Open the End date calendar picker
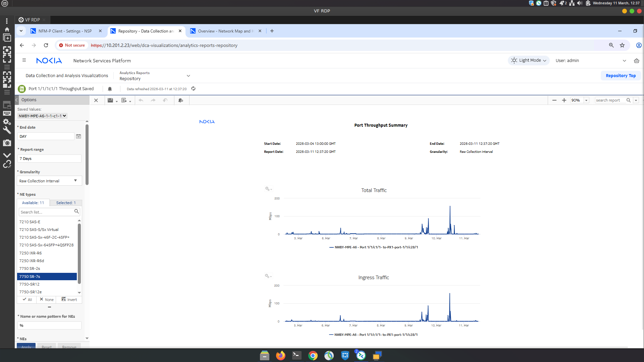The width and height of the screenshot is (644, 362). click(x=78, y=136)
